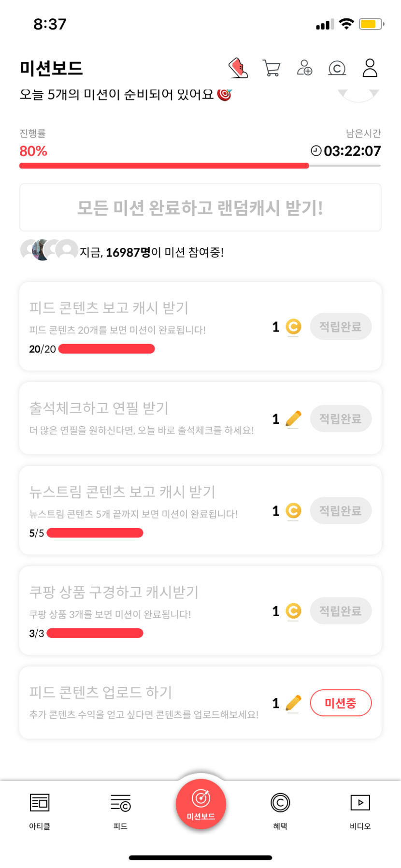This screenshot has height=868, width=401.
Task: Tap the pencil reward icon for 출석체크
Action: [293, 419]
